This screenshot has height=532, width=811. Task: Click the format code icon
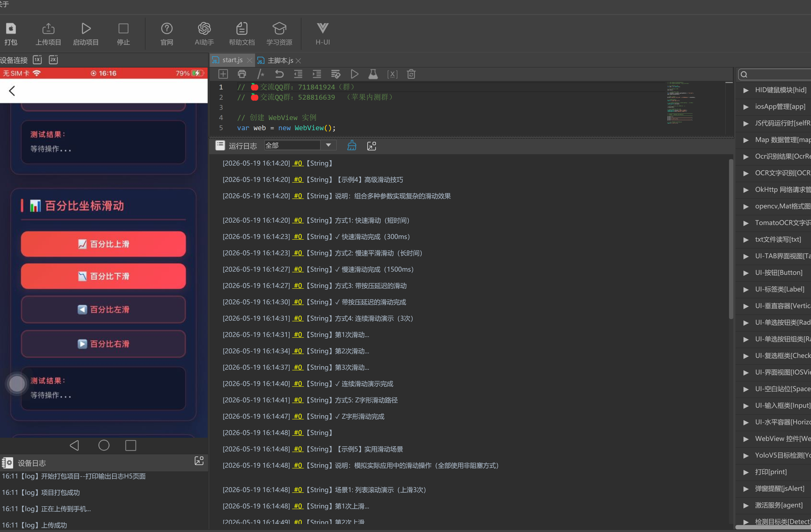(336, 74)
